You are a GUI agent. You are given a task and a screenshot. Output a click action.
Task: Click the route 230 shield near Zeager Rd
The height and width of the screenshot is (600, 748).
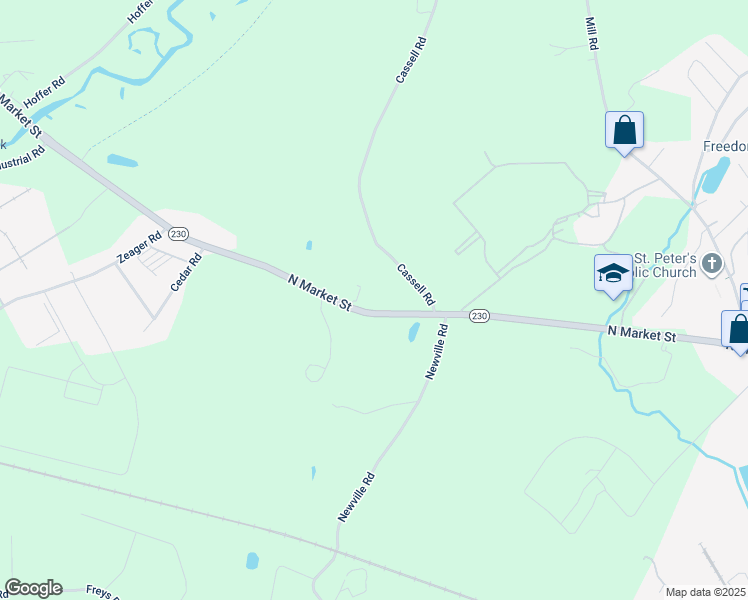click(178, 234)
